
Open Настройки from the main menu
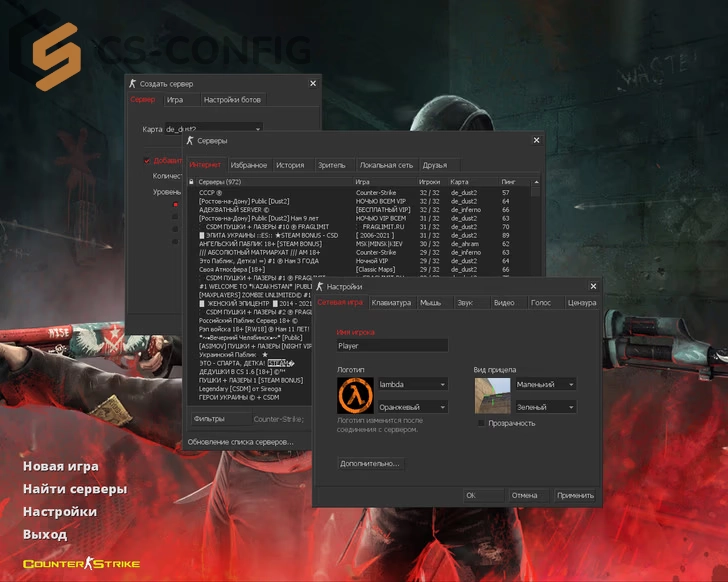60,511
